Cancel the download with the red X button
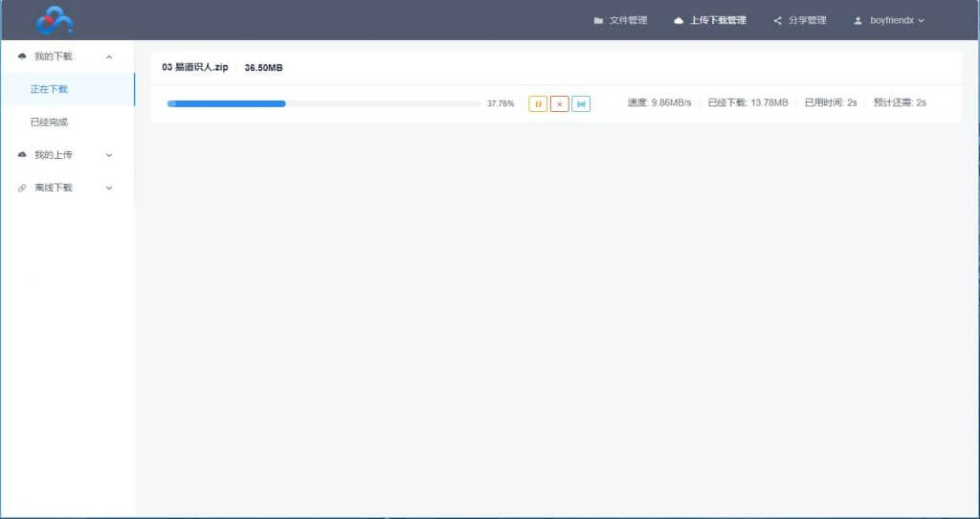The image size is (980, 519). (560, 103)
